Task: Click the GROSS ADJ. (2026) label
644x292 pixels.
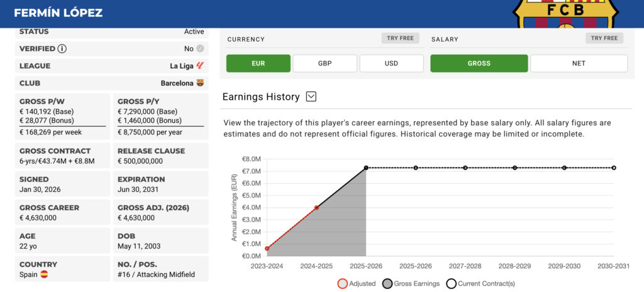Action: [153, 208]
